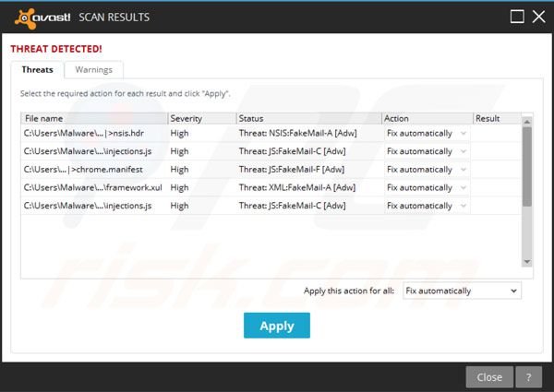Switch to the Threats tab
Image resolution: width=554 pixels, height=392 pixels.
[x=38, y=69]
